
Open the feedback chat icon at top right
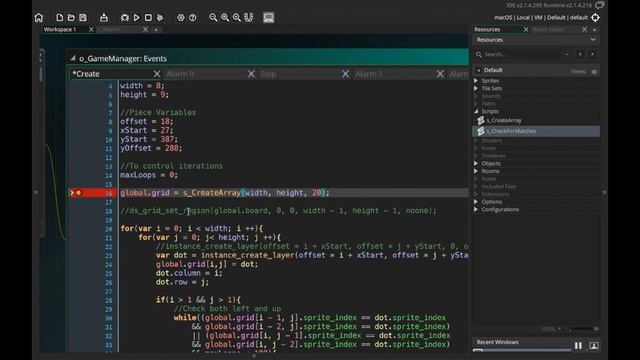(600, 5)
